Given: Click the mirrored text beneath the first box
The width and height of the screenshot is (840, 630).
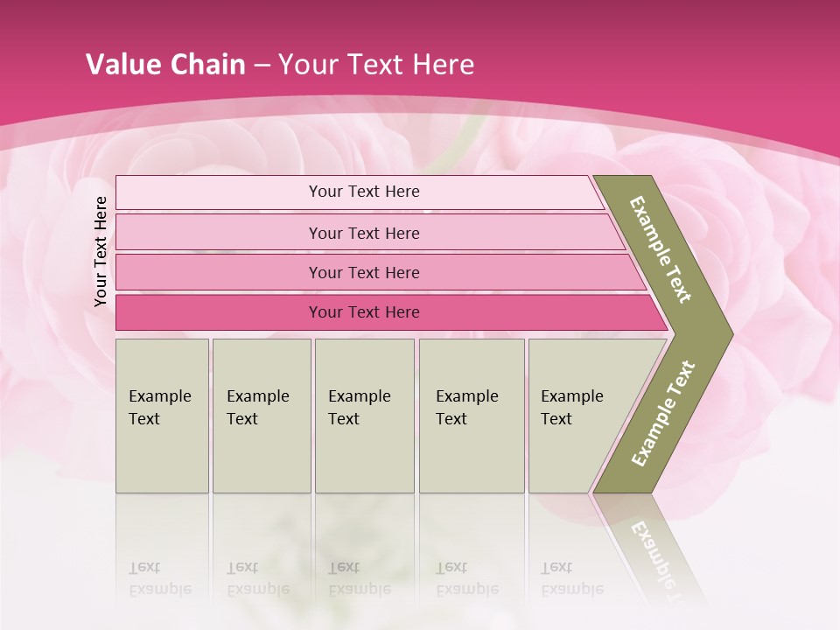Looking at the screenshot, I should pyautogui.click(x=160, y=577).
